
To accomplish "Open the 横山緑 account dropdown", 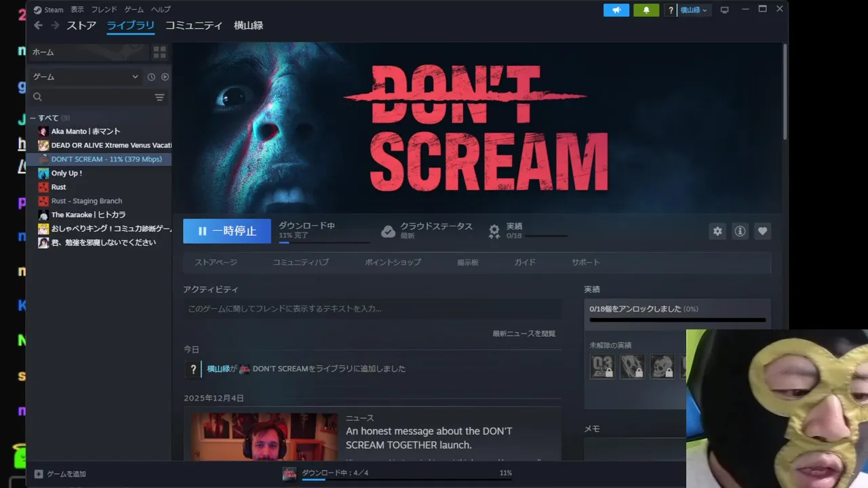I will pos(694,10).
